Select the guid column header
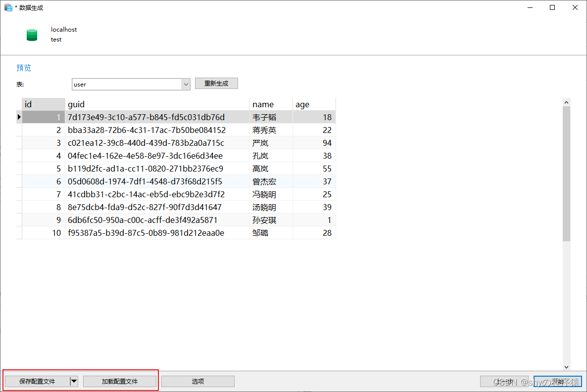Screen dimensions: 587x392 coord(157,104)
